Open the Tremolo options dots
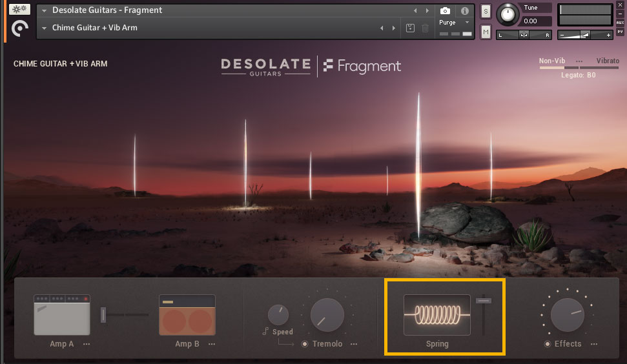Viewport: 627px width, 364px height. pyautogui.click(x=354, y=344)
